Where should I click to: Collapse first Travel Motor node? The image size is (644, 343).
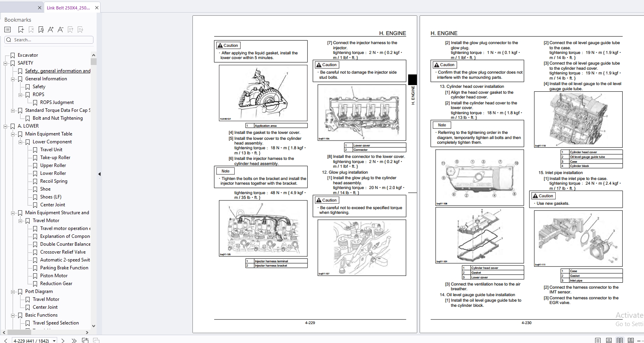click(21, 221)
